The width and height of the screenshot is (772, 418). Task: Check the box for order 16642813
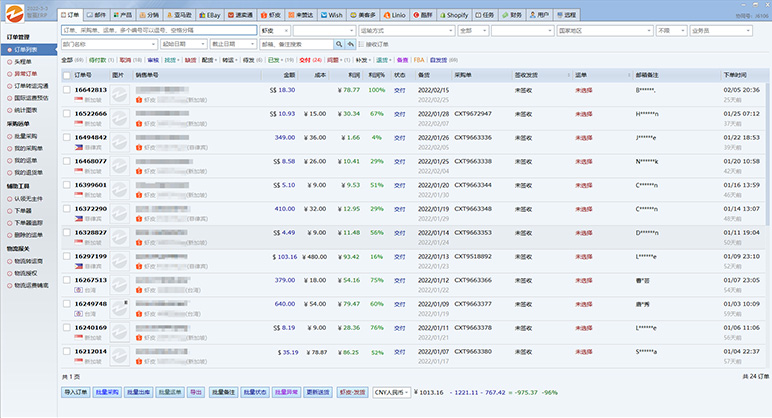pos(66,89)
